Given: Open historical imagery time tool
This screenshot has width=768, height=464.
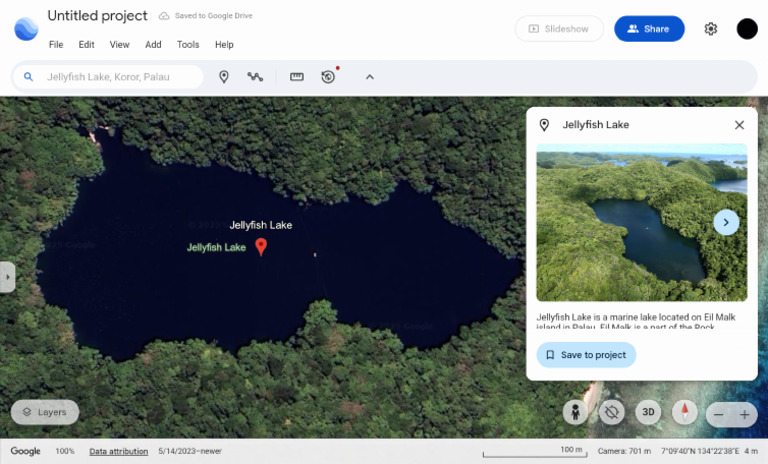Looking at the screenshot, I should [328, 77].
